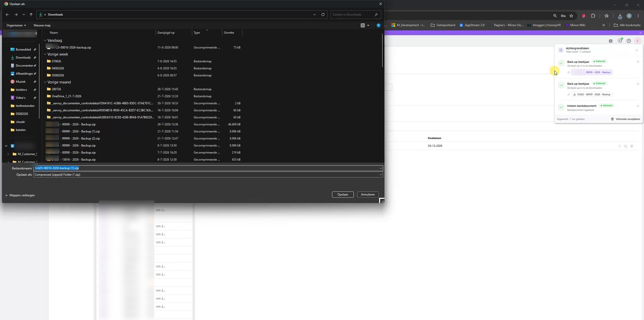Expand the M_Customer tree node
644x320 pixels.
(x=8, y=154)
